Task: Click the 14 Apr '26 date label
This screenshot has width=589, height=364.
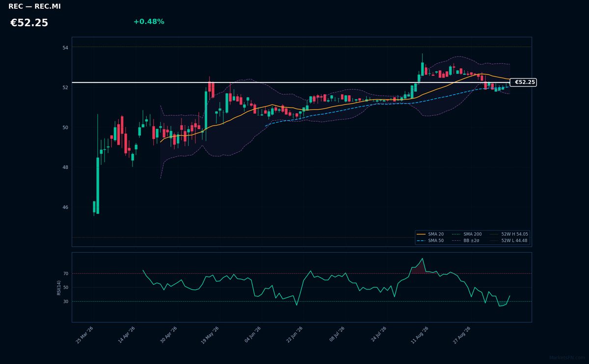Action: 127,335
